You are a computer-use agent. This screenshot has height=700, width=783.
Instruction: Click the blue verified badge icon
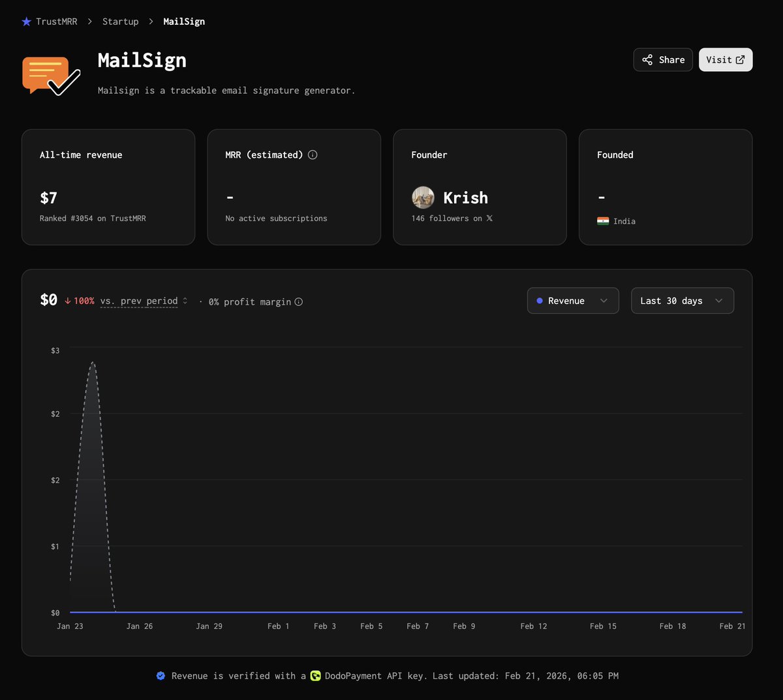pos(161,676)
